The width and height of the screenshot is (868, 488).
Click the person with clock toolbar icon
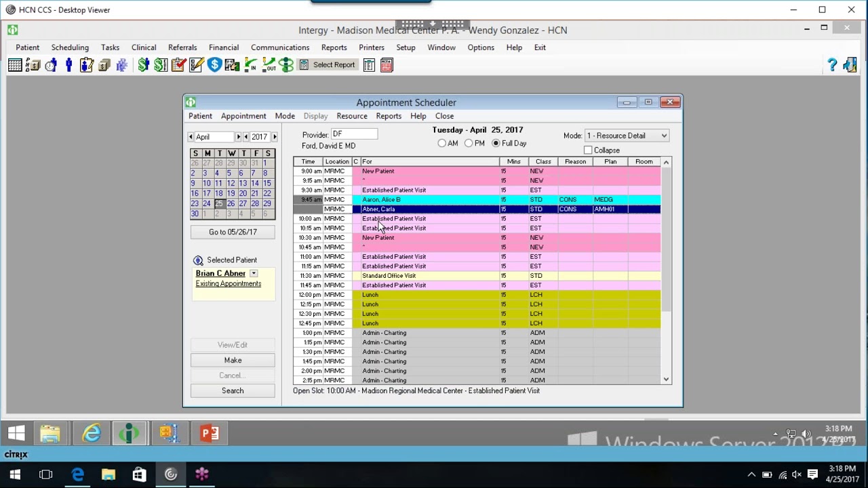pyautogui.click(x=51, y=65)
